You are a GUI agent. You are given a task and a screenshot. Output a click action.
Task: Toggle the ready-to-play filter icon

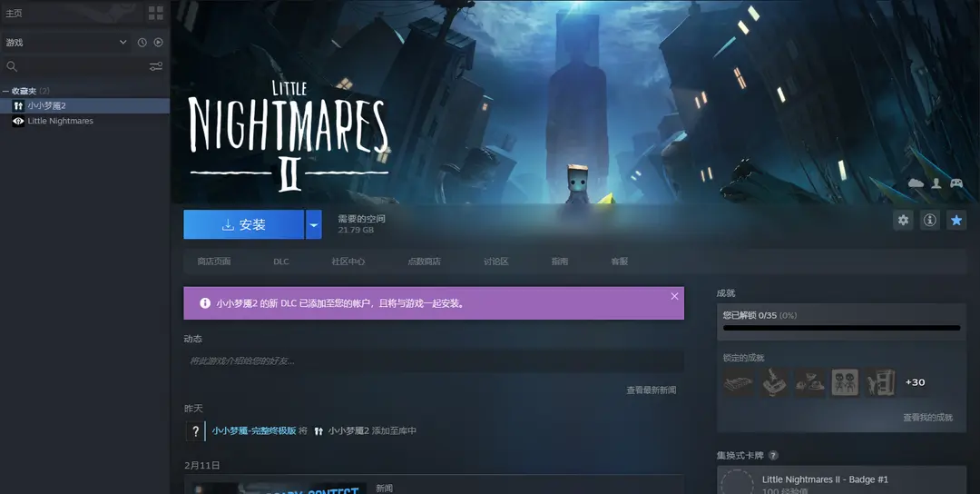pos(158,43)
